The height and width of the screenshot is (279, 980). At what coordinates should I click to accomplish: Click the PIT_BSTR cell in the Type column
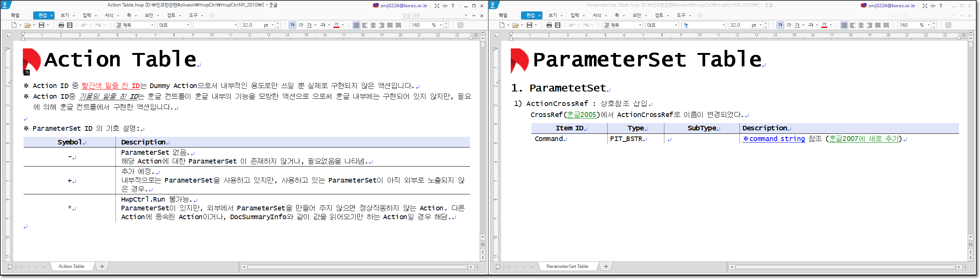point(635,139)
